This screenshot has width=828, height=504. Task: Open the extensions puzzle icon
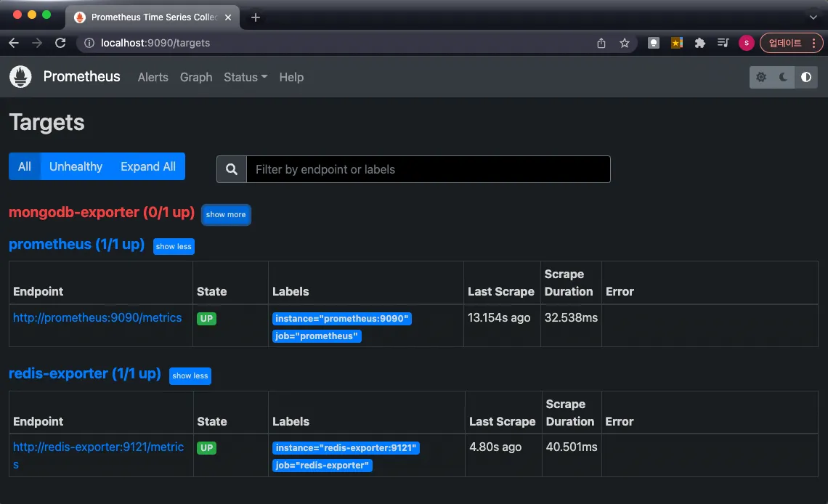click(699, 43)
